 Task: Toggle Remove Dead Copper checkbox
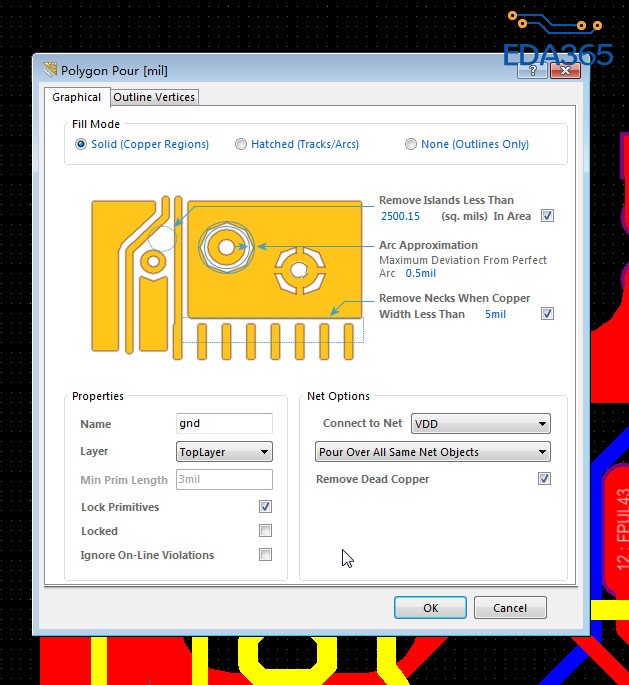click(544, 479)
